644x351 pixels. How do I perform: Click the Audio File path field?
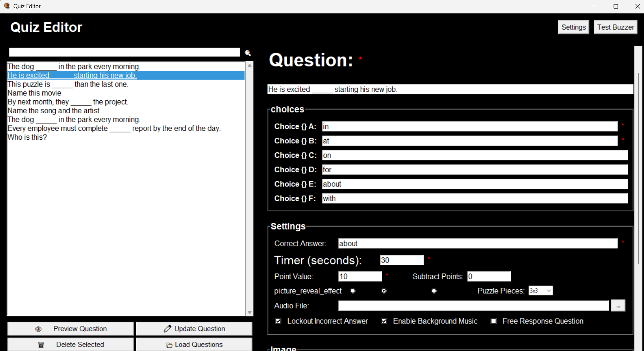point(473,306)
